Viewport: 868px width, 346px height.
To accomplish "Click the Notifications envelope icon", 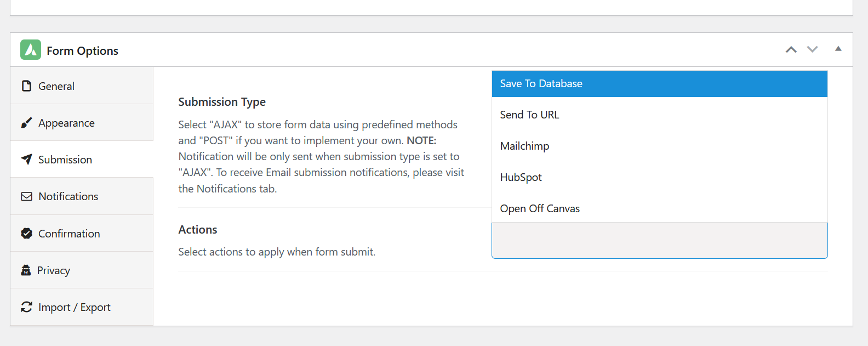I will click(26, 196).
